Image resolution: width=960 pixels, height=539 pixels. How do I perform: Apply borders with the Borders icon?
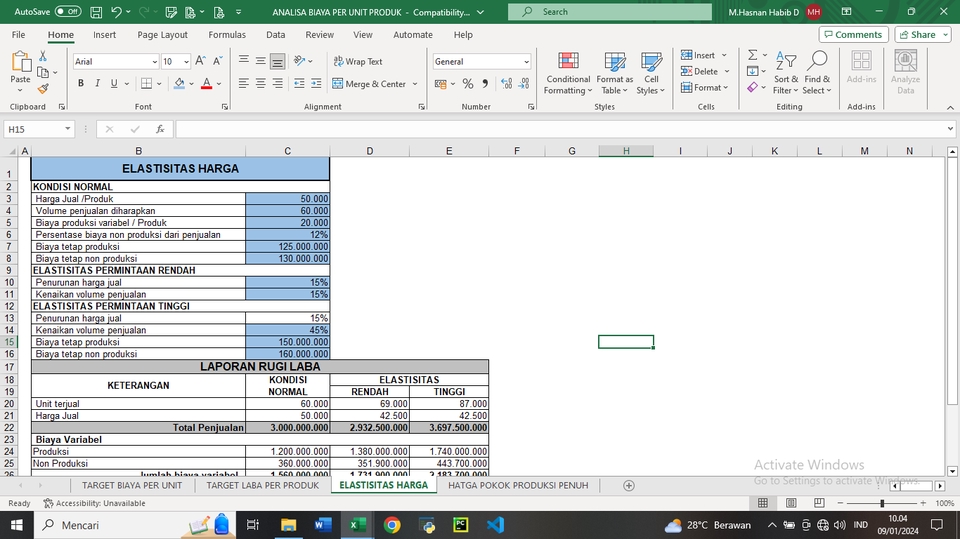pos(146,83)
